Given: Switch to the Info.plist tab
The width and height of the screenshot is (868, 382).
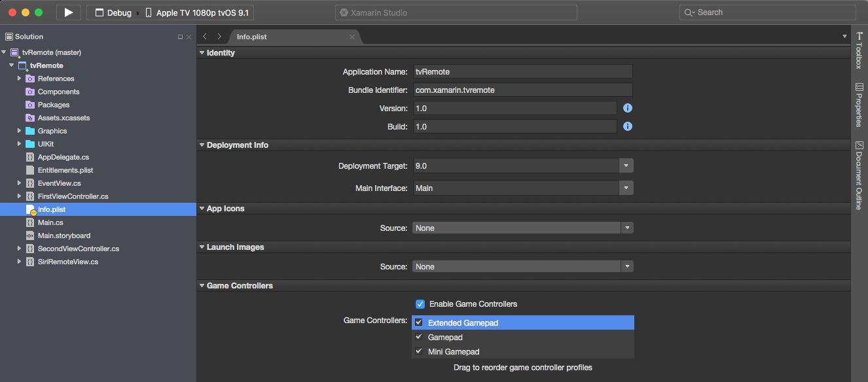Looking at the screenshot, I should (251, 37).
